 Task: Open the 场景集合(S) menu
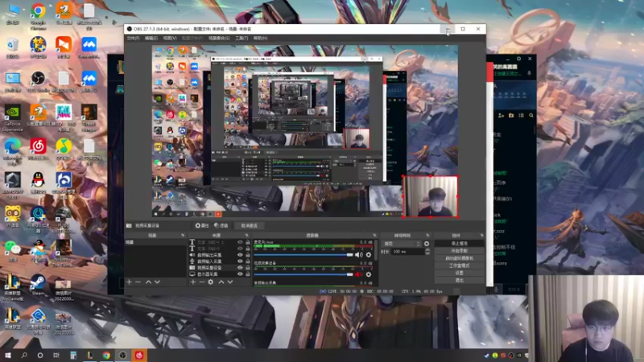[x=219, y=38]
